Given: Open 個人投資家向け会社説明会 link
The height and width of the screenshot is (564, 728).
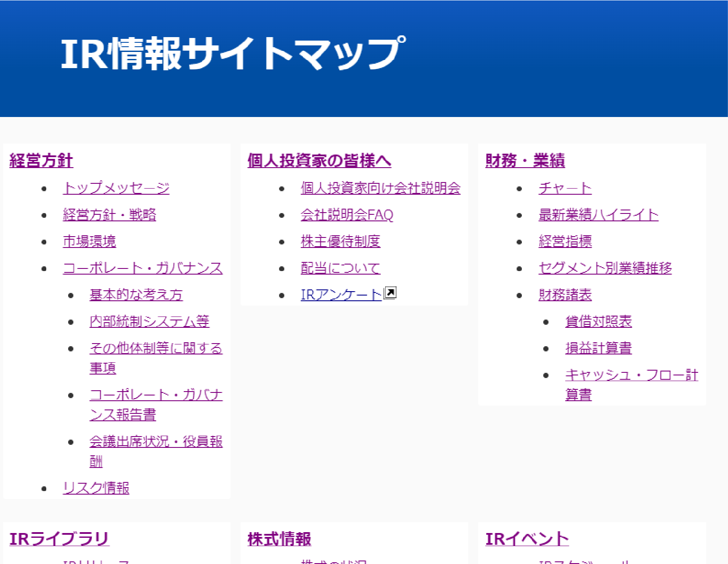Looking at the screenshot, I should coord(380,188).
